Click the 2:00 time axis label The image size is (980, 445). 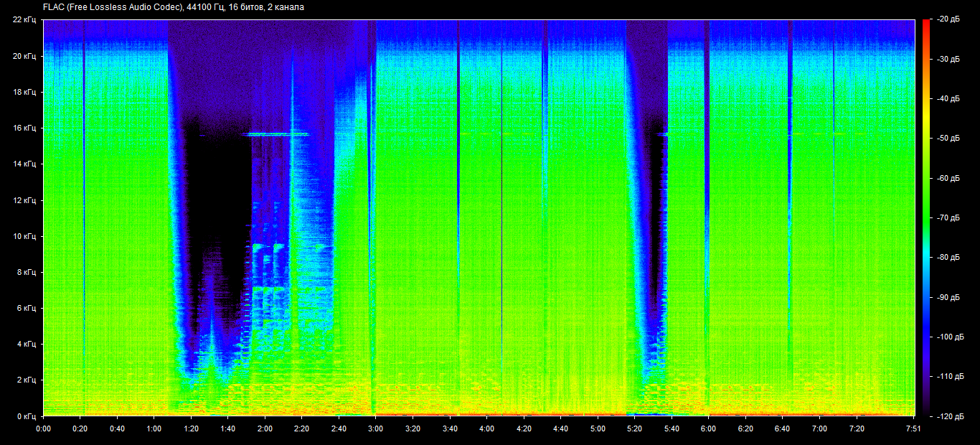click(265, 428)
